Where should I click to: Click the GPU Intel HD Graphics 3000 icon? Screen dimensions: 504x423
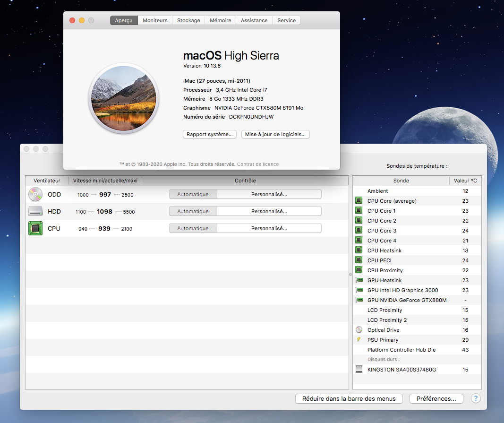coord(359,290)
